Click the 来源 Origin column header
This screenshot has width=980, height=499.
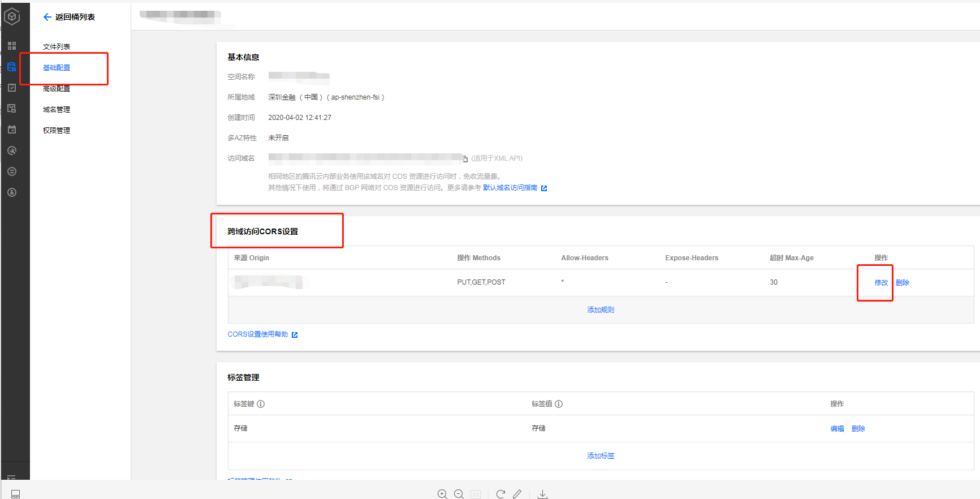click(x=251, y=258)
